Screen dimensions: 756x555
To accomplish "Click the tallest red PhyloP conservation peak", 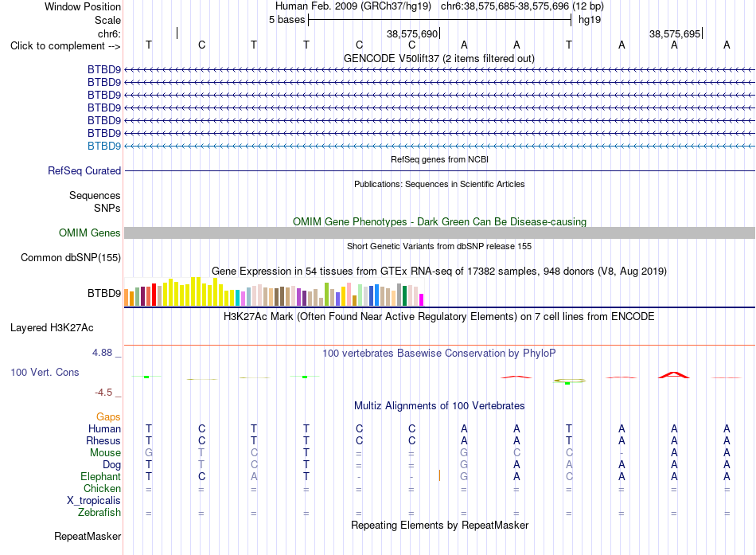I will 674,375.
